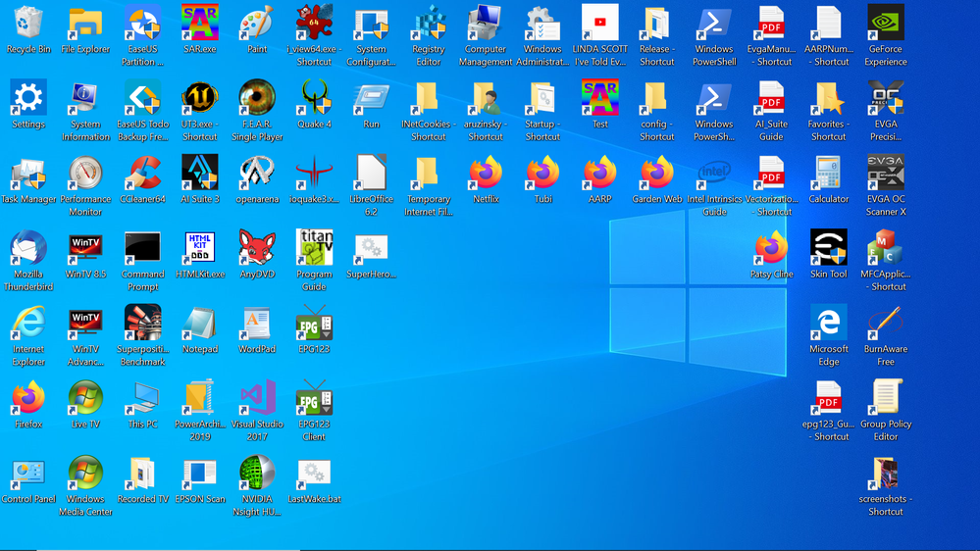Click the Visual Studio 2017 icon

[x=257, y=397]
